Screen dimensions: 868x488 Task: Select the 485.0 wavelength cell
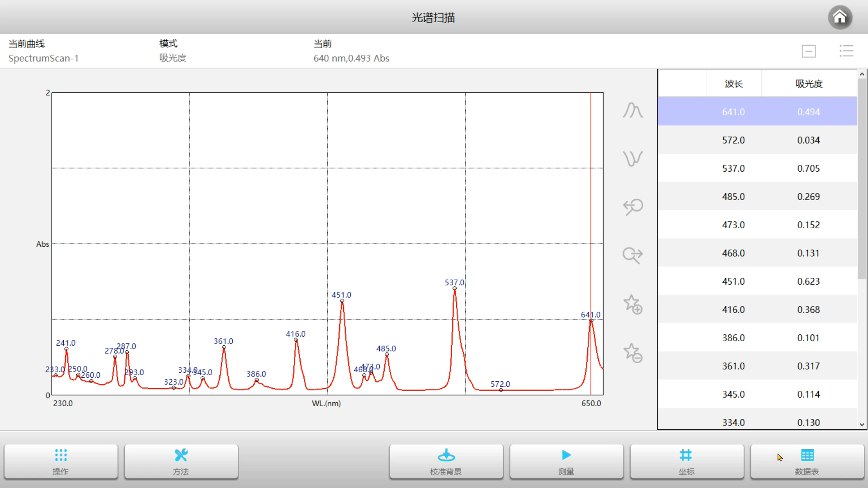tap(733, 197)
